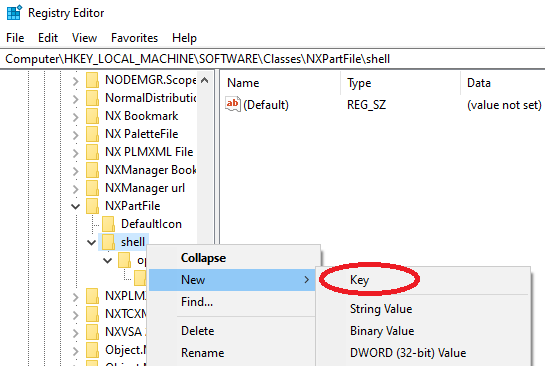The image size is (545, 366).
Task: Click the (value not set) data cell
Action: pyautogui.click(x=504, y=105)
